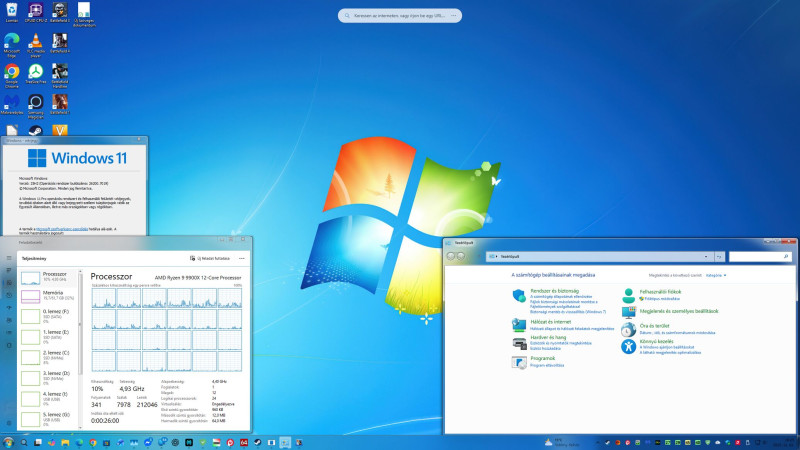800x450 pixels.
Task: Select Memória in the performance list
Action: click(48, 296)
